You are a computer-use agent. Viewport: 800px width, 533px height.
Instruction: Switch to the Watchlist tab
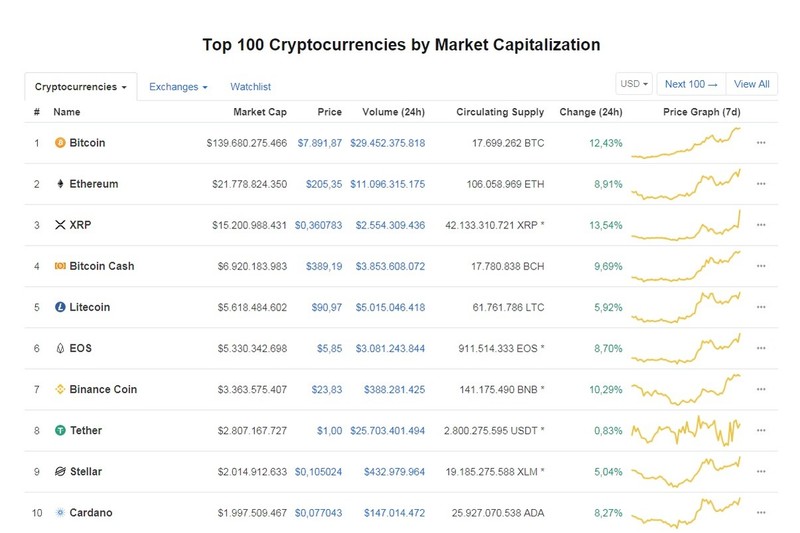point(251,87)
